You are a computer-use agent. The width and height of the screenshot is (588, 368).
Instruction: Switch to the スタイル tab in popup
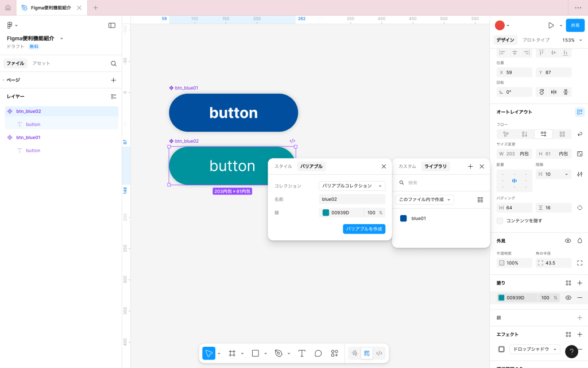pos(283,166)
